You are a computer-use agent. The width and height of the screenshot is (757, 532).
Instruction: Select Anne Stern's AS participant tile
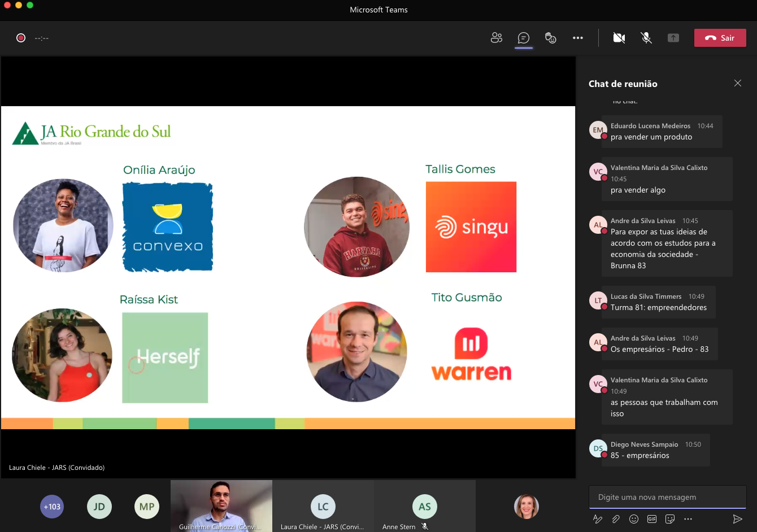pyautogui.click(x=425, y=506)
